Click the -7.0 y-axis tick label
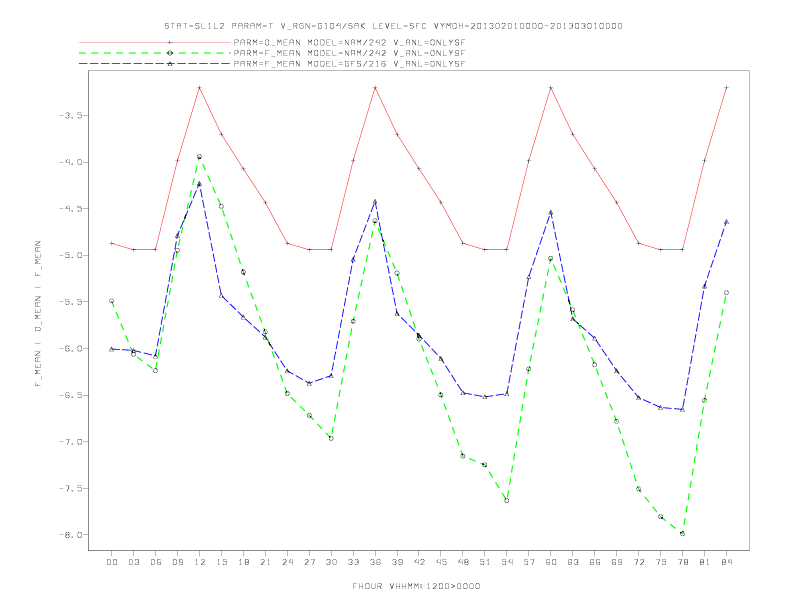Screen dimensions: 792x612 click(x=70, y=442)
